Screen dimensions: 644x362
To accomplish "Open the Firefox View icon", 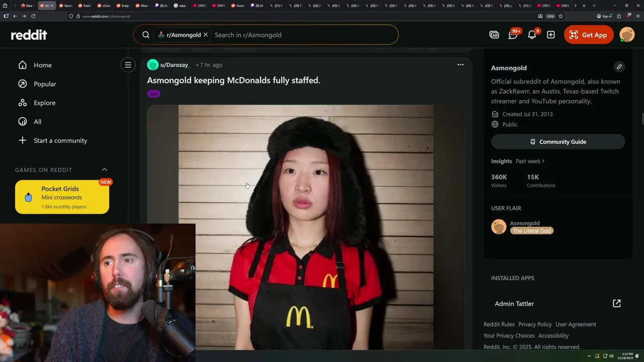I will click(x=6, y=6).
